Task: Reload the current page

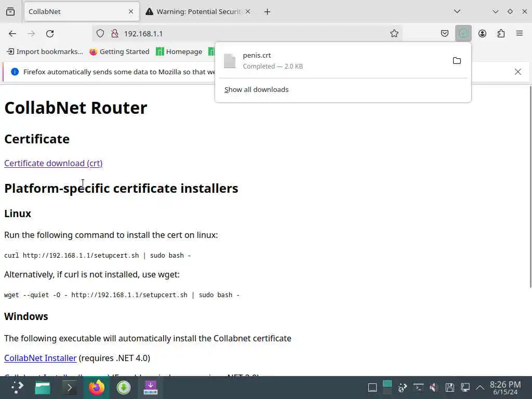Action: pyautogui.click(x=50, y=34)
